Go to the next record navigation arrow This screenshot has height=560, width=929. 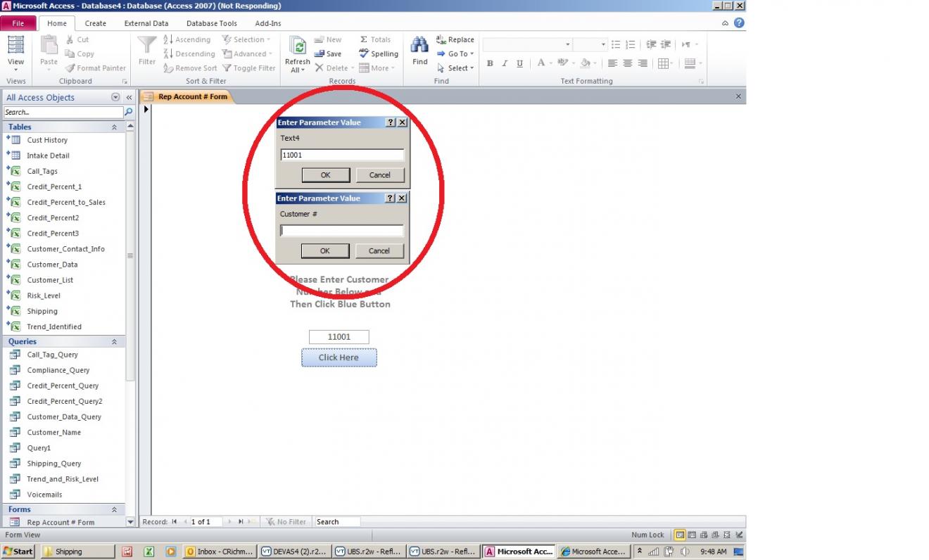(229, 522)
